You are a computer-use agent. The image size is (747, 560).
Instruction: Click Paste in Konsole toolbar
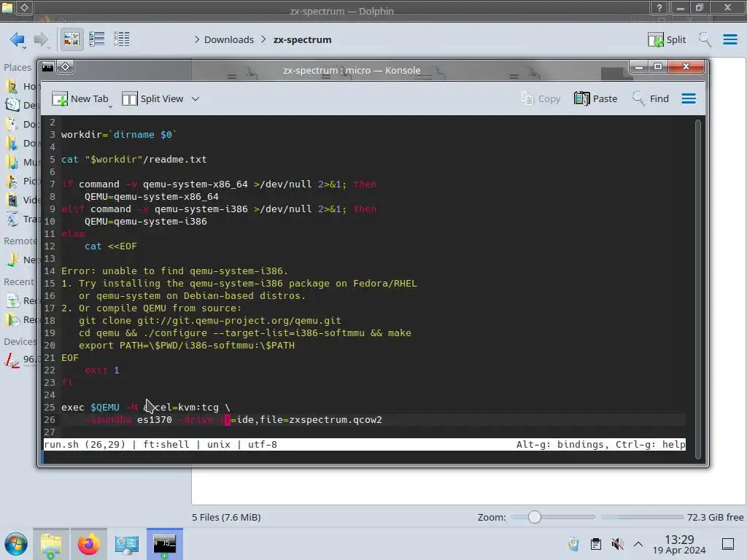point(595,98)
